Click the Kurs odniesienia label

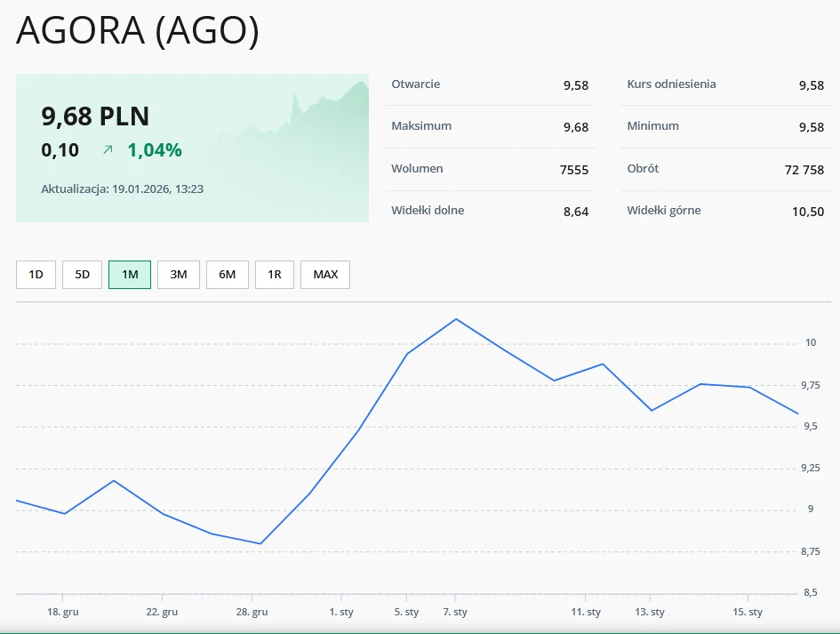[671, 84]
